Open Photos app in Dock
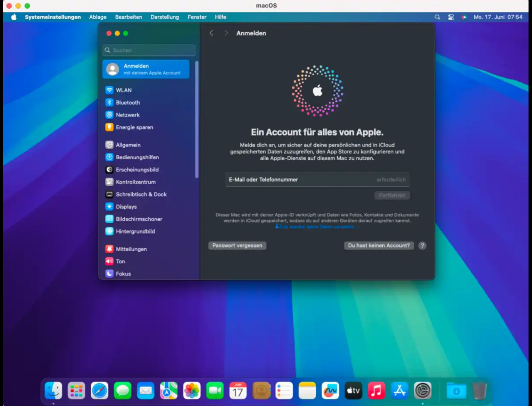Image resolution: width=532 pixels, height=406 pixels. pyautogui.click(x=192, y=391)
